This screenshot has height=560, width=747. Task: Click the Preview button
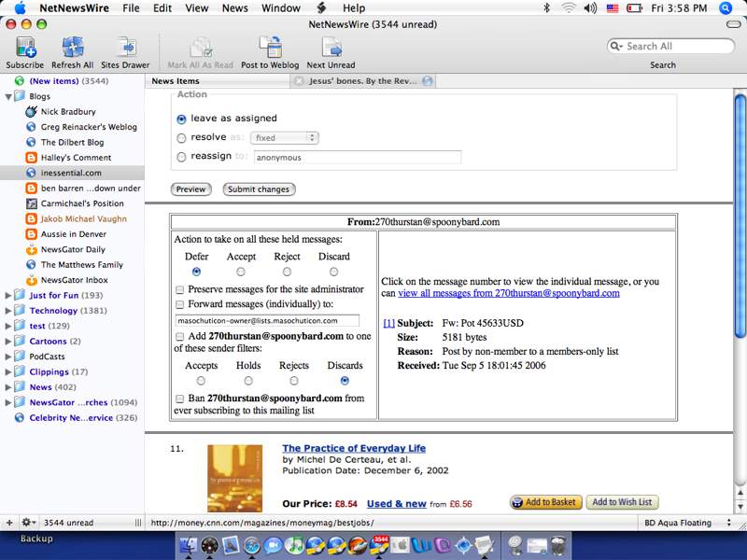(190, 189)
